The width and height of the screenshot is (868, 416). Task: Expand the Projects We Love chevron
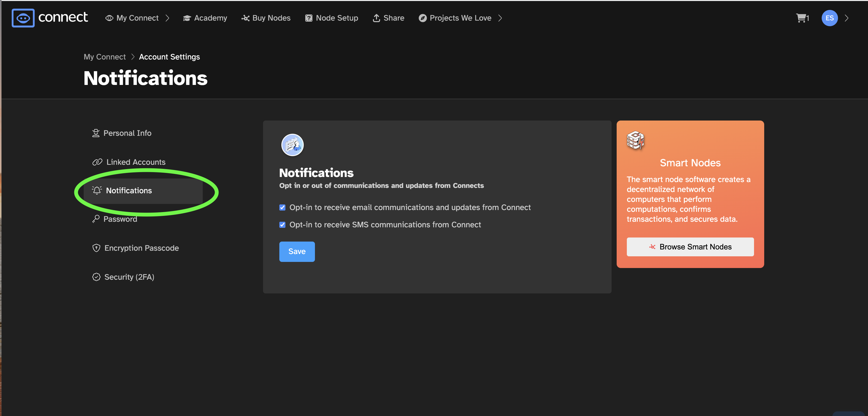500,18
